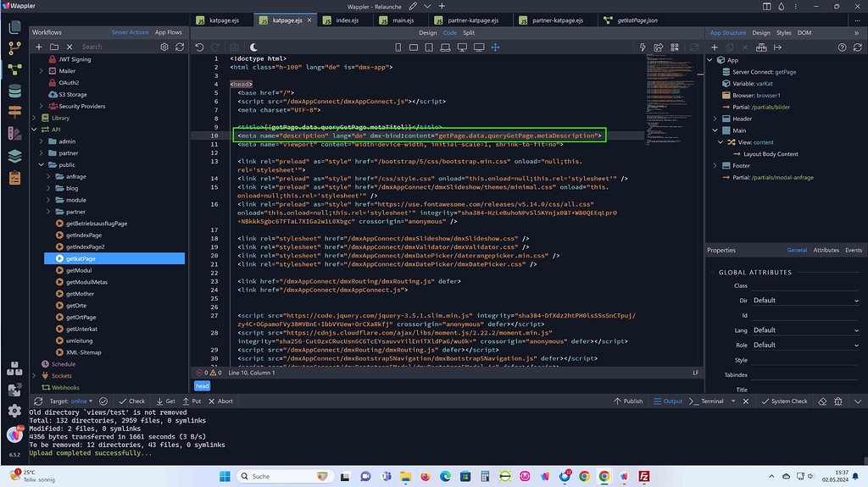Click the Get button in target toolbar
This screenshot has width=868, height=487.
165,401
